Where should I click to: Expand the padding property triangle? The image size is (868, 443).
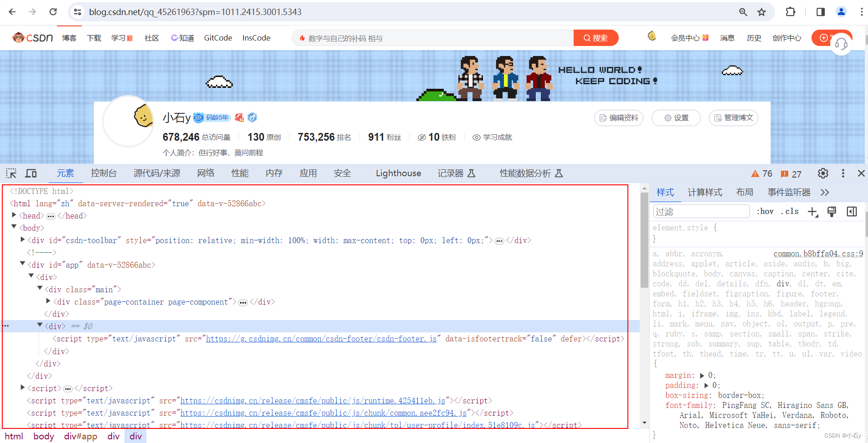[x=707, y=386]
